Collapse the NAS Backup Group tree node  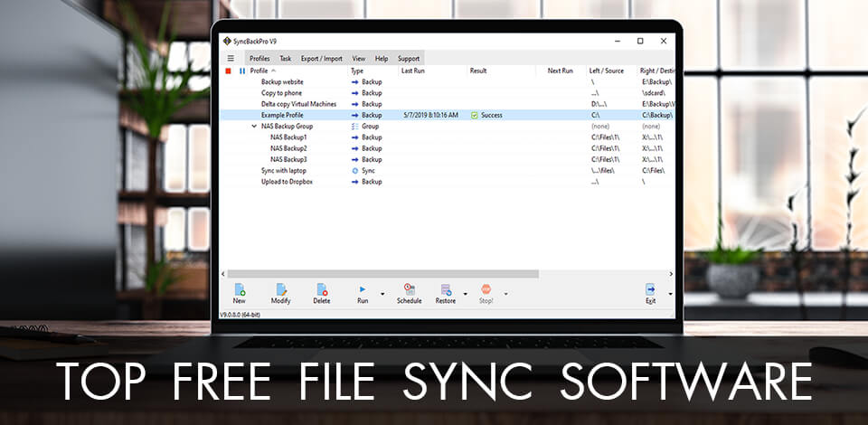(254, 127)
